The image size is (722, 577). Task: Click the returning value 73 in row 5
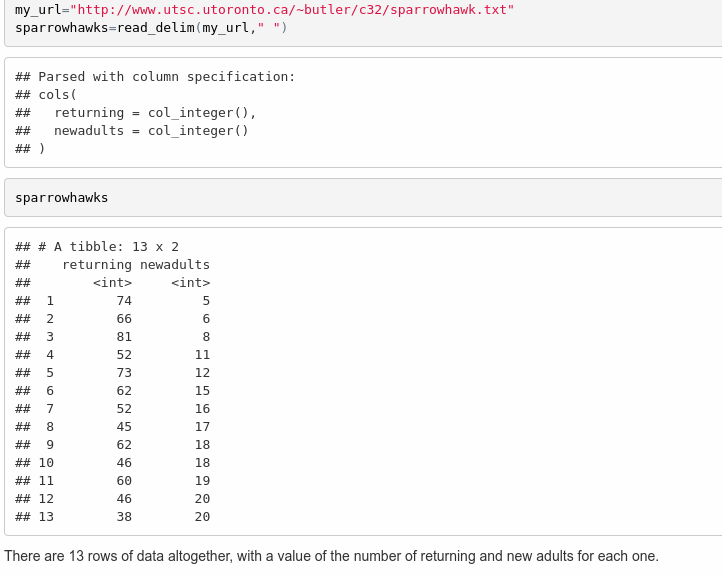pos(124,373)
